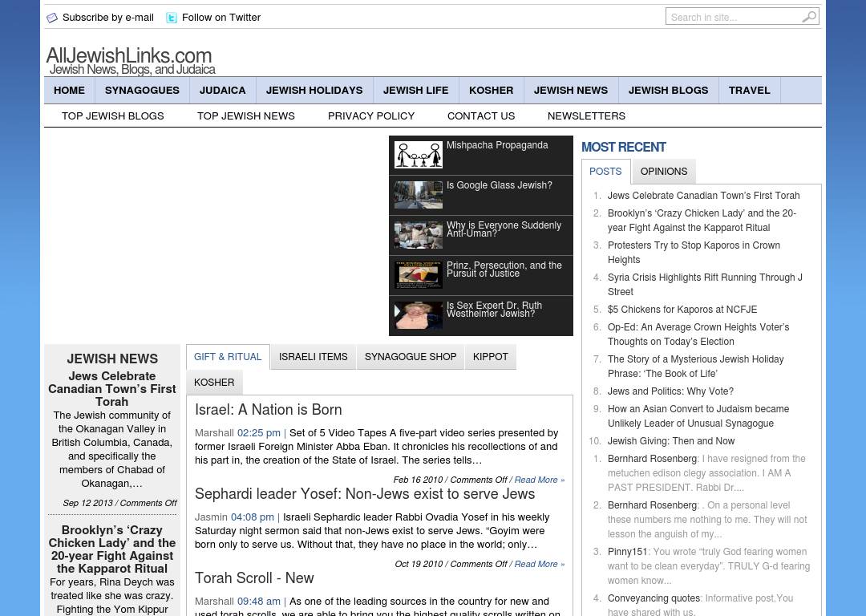Viewport: 866px width, 616px height.
Task: Click the search magnifier icon
Action: (808, 17)
